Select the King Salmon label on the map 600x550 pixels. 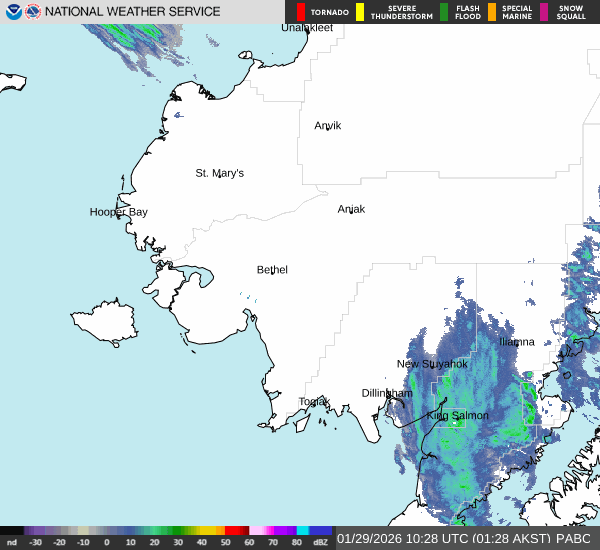tap(458, 415)
